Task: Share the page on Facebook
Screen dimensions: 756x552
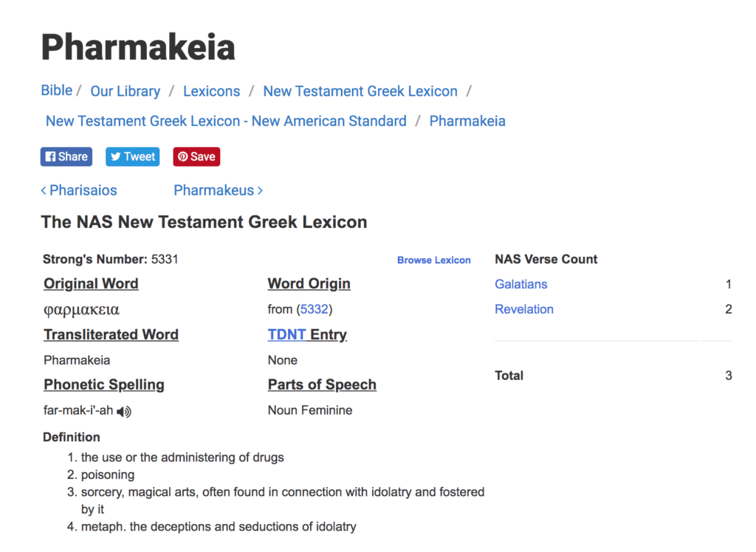Action: tap(66, 156)
